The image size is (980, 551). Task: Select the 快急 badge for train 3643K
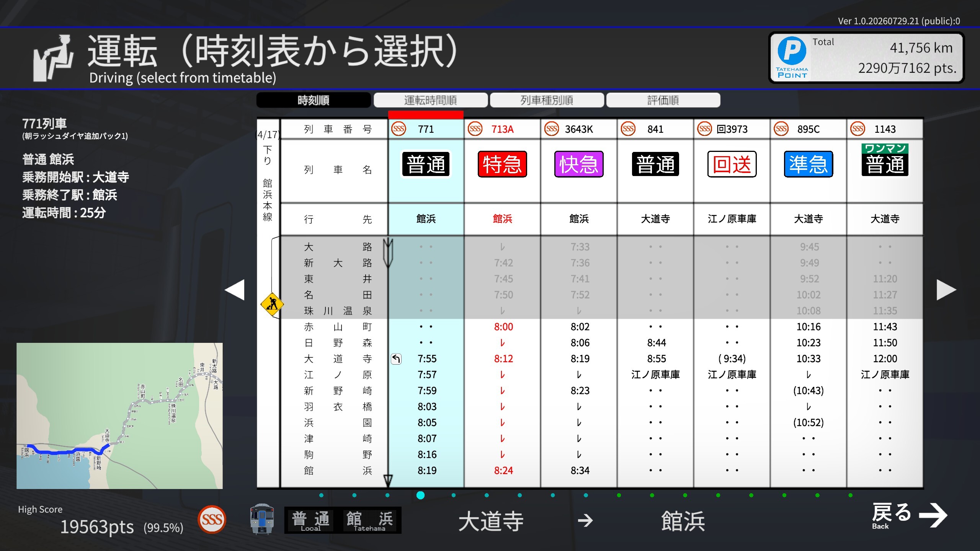579,164
